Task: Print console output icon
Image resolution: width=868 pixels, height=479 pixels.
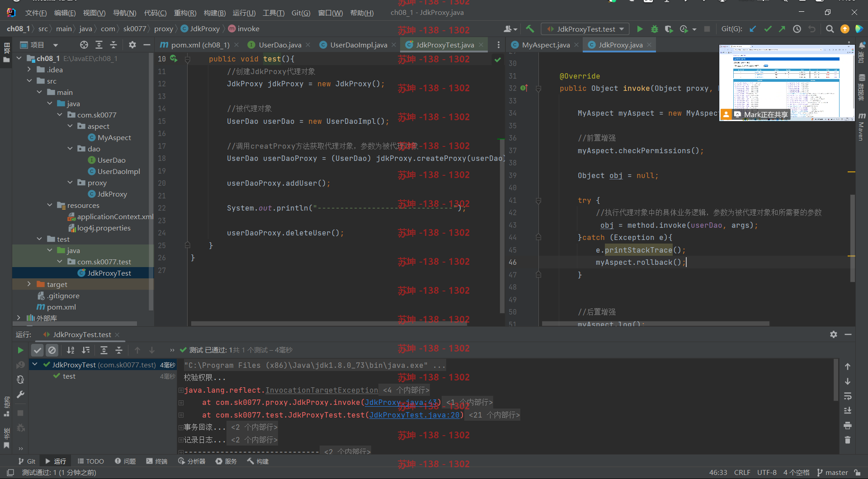Action: point(848,425)
